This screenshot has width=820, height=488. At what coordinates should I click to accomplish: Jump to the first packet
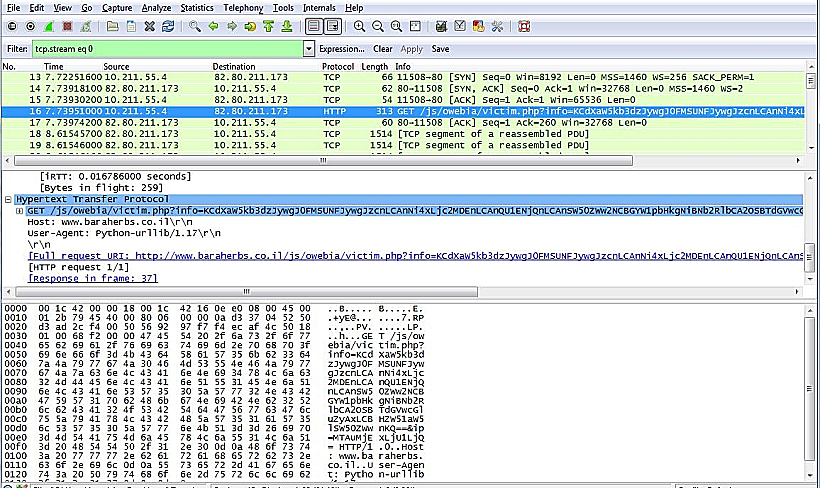click(269, 26)
